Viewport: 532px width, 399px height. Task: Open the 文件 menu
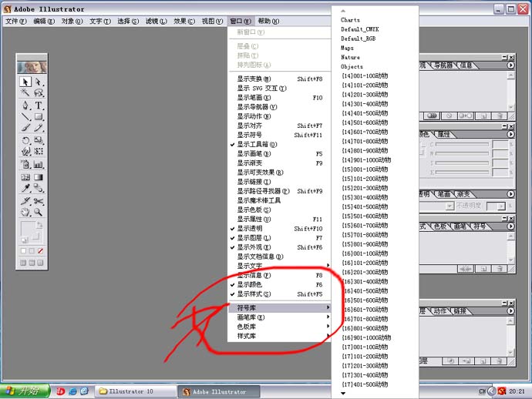pyautogui.click(x=16, y=21)
